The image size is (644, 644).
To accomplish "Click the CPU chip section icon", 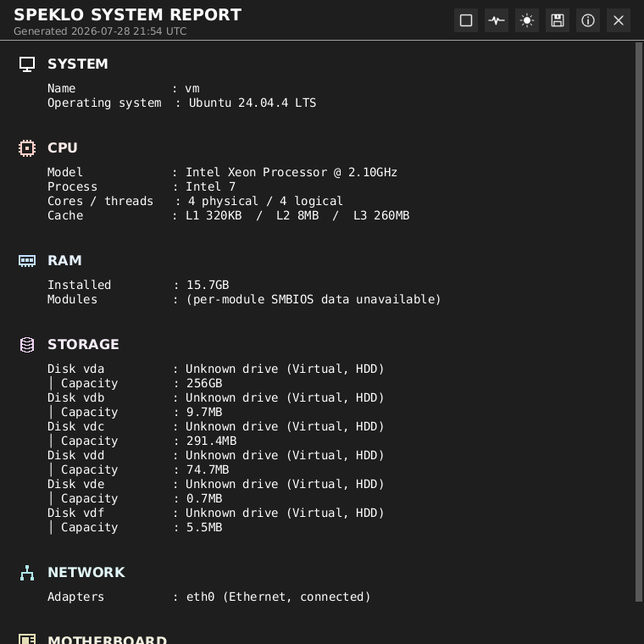I will 27,147.
